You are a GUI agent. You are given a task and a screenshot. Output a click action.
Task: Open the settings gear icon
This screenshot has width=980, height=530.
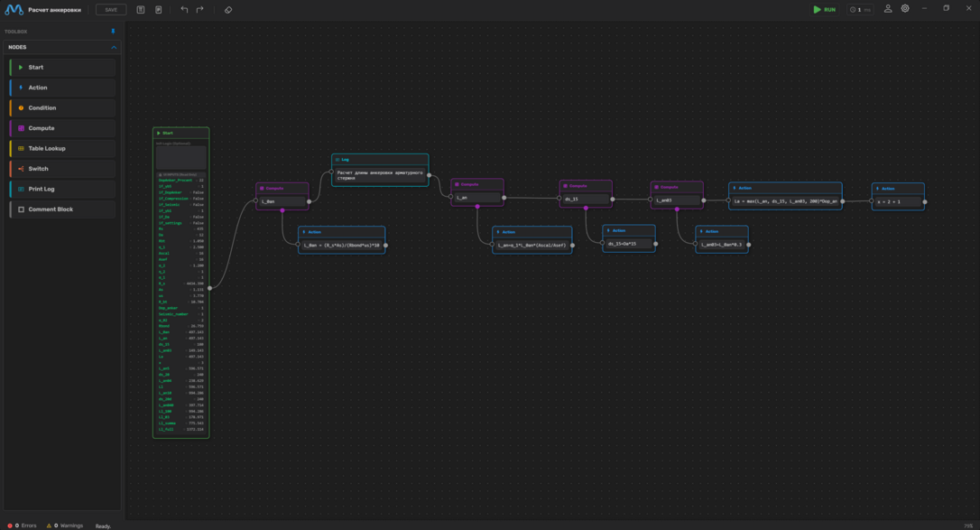click(x=905, y=9)
